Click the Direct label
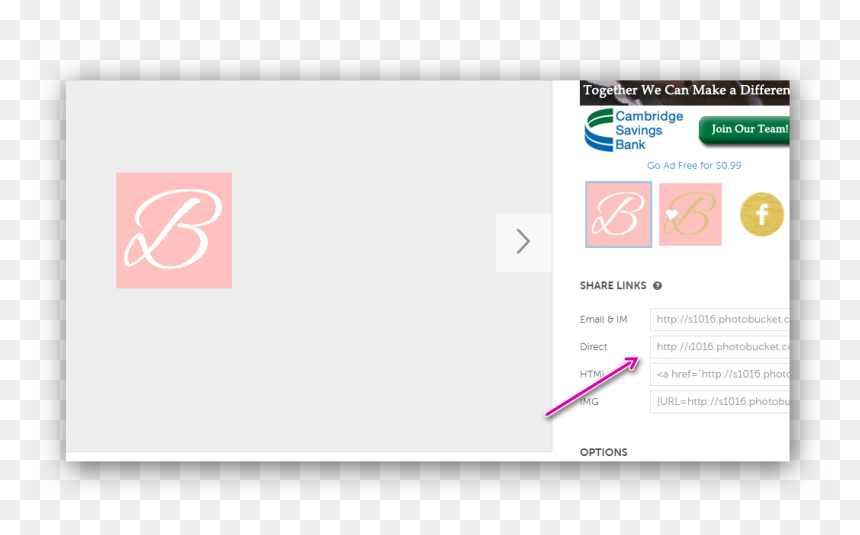This screenshot has height=535, width=860. pyautogui.click(x=593, y=347)
